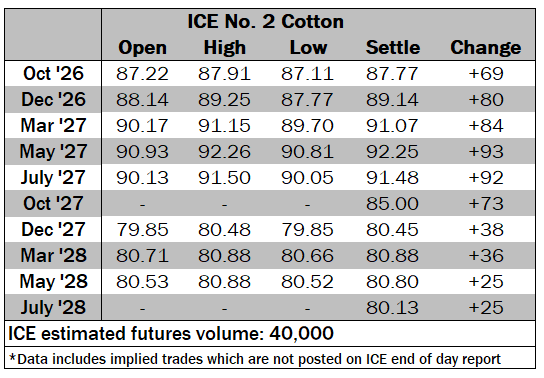Image resolution: width=544 pixels, height=378 pixels.
Task: Click the Dec '27 open value 79.85
Action: [x=142, y=230]
